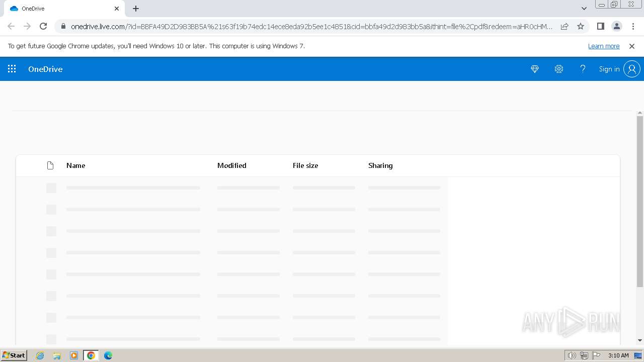Open Chrome three-dot menu
644x362 pixels.
[633, 26]
